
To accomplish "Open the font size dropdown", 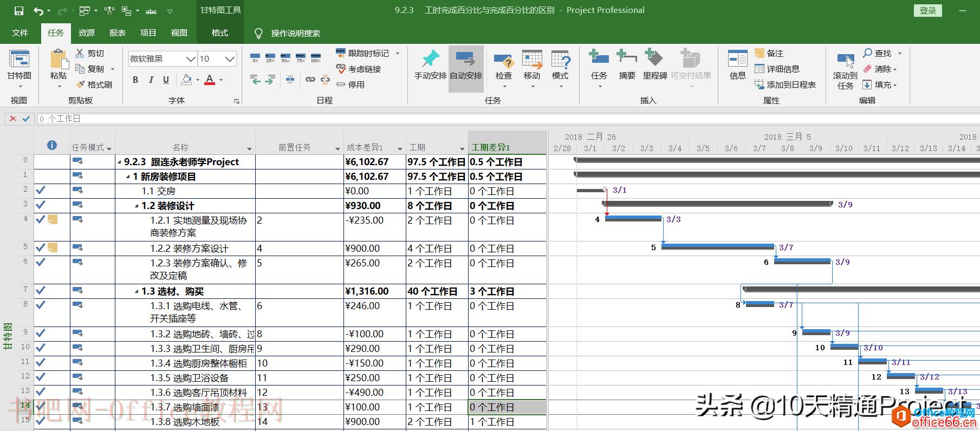I will [230, 58].
